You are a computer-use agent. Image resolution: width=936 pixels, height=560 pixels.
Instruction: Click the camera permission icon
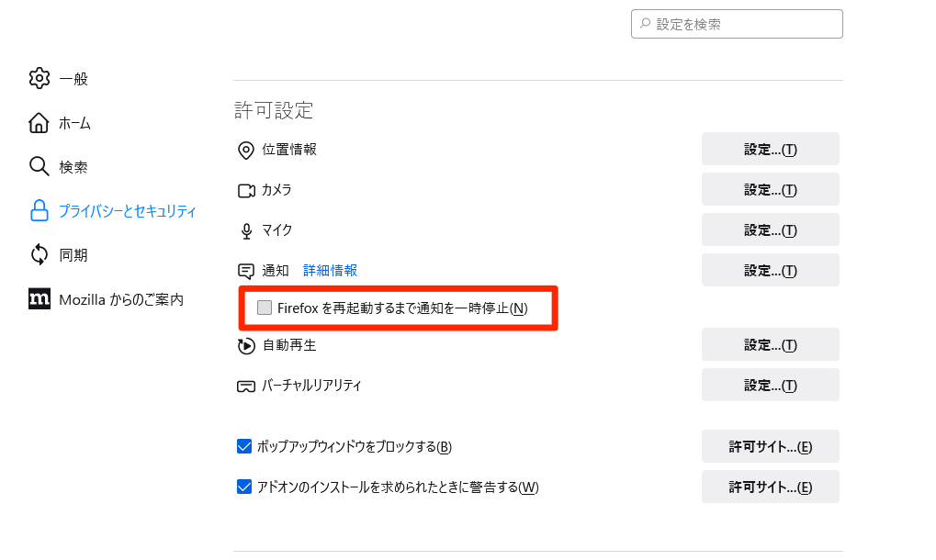click(245, 190)
